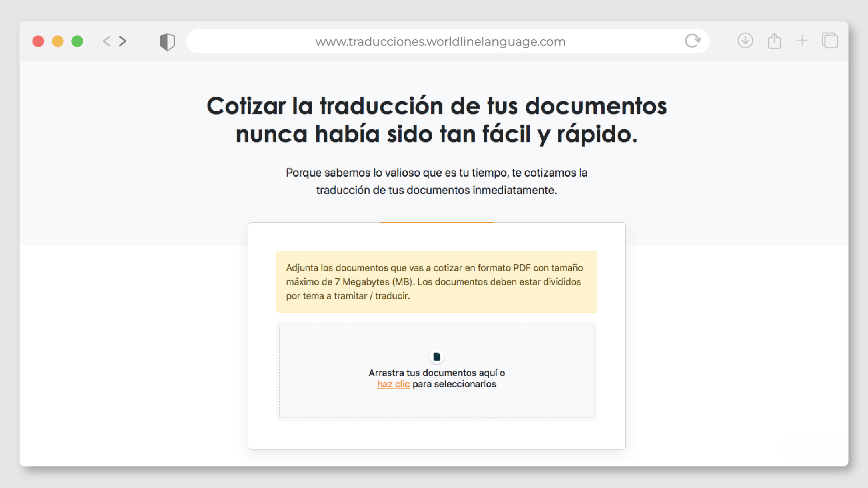868x488 pixels.
Task: Close the window with red button
Action: coord(38,41)
